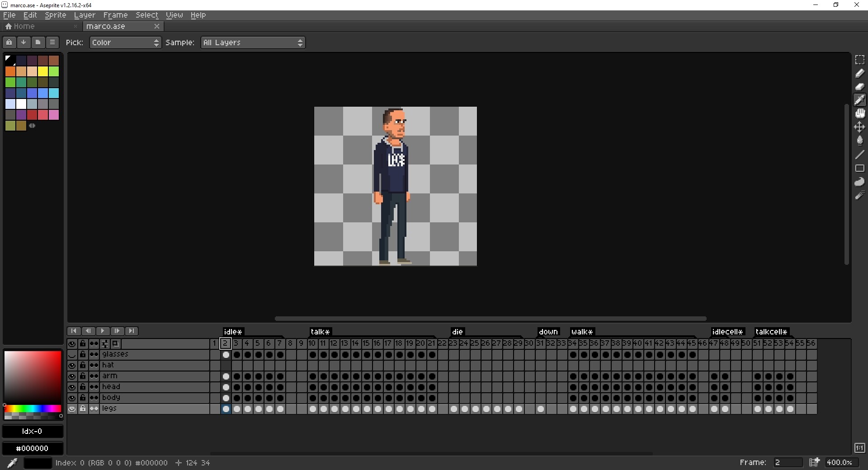Select the Eraser tool
Image resolution: width=868 pixels, height=470 pixels.
(x=859, y=87)
